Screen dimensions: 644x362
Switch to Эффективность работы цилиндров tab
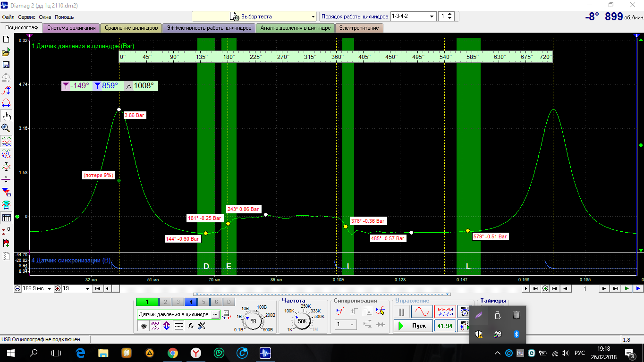coord(209,28)
